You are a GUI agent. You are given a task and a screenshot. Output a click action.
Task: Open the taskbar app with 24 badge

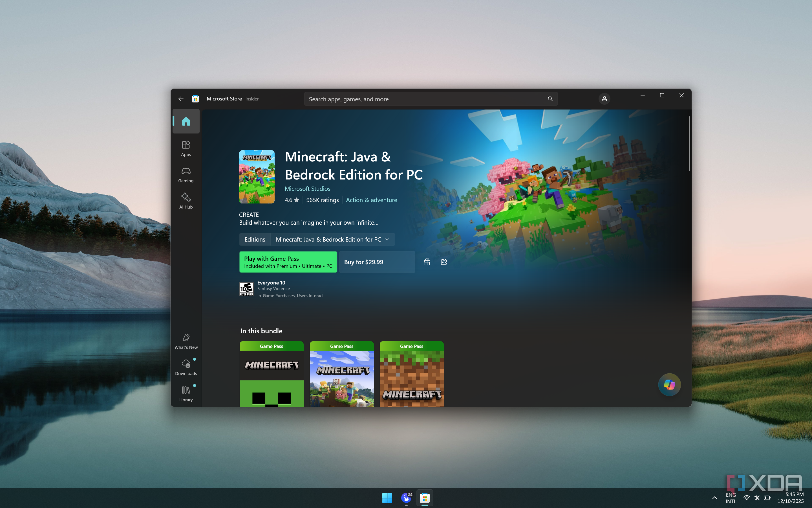(x=406, y=498)
